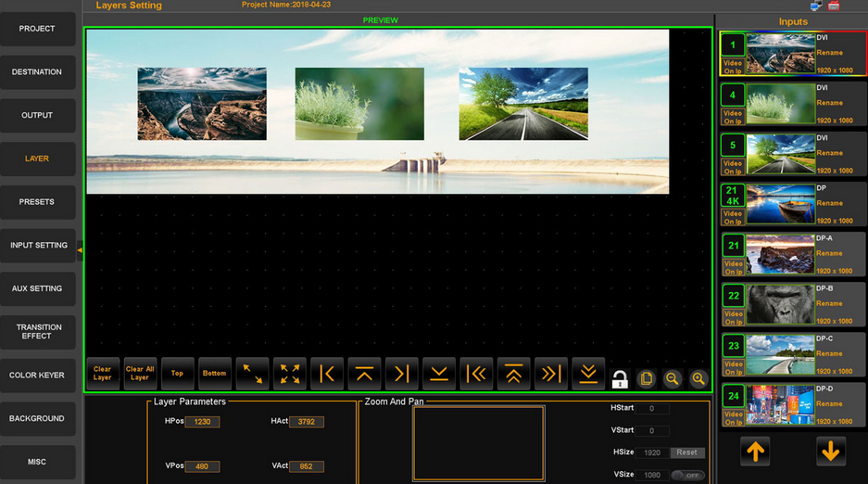868x484 pixels.
Task: Click the HStart value field
Action: point(651,409)
